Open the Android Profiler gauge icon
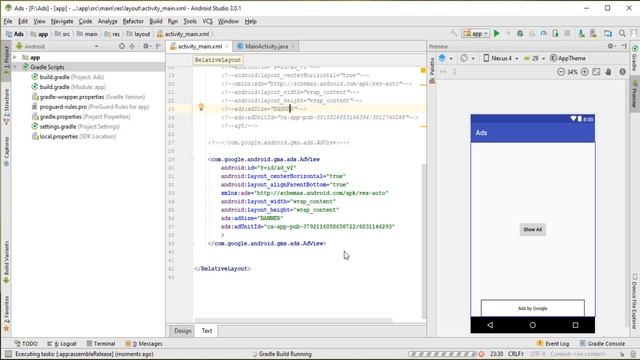This screenshot has width=640, height=360. tap(544, 34)
